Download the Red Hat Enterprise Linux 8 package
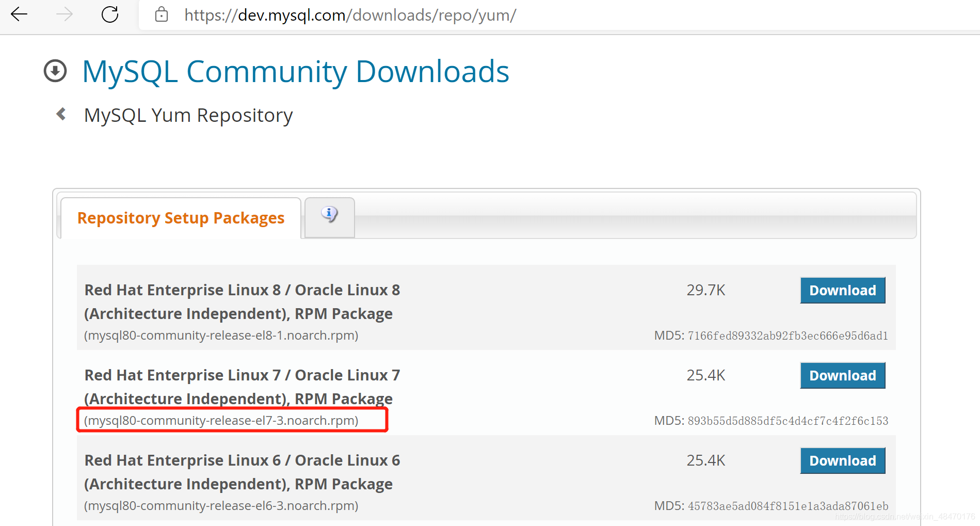Viewport: 980px width, 526px height. coord(842,290)
